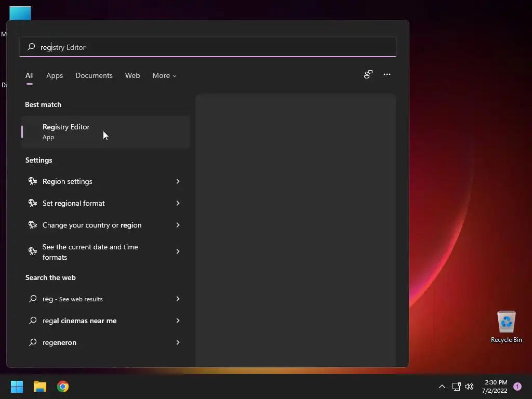The height and width of the screenshot is (399, 532).
Task: Click the search box containing 'registry Editor'
Action: click(x=208, y=47)
